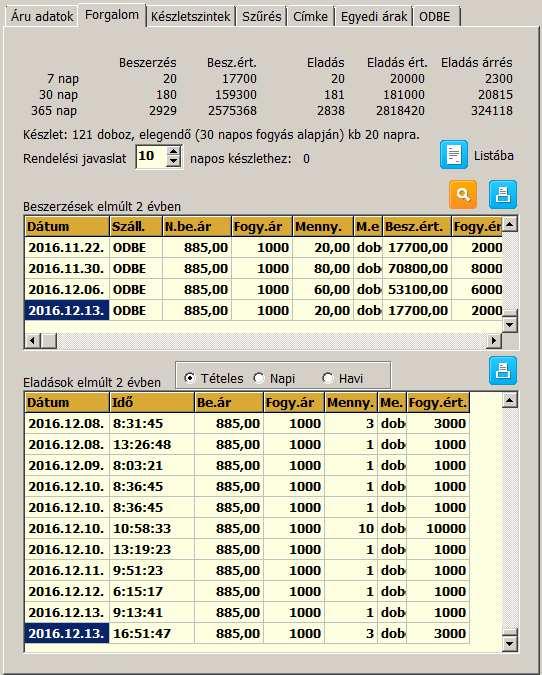Screen dimensions: 542x675
Task: Open the Áru adatok tab
Action: click(42, 16)
